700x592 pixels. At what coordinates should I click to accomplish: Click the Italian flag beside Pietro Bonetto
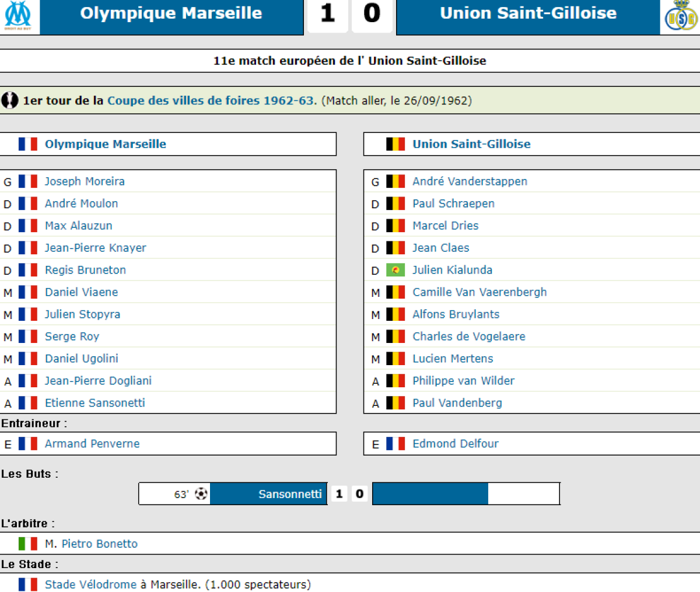tap(27, 544)
